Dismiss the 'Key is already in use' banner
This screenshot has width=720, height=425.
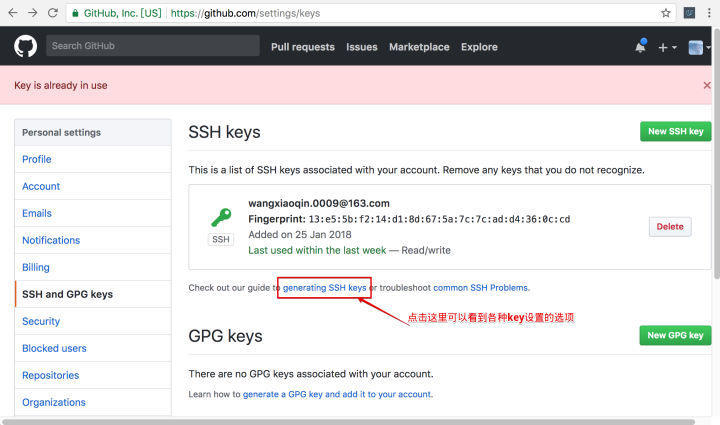click(x=707, y=85)
